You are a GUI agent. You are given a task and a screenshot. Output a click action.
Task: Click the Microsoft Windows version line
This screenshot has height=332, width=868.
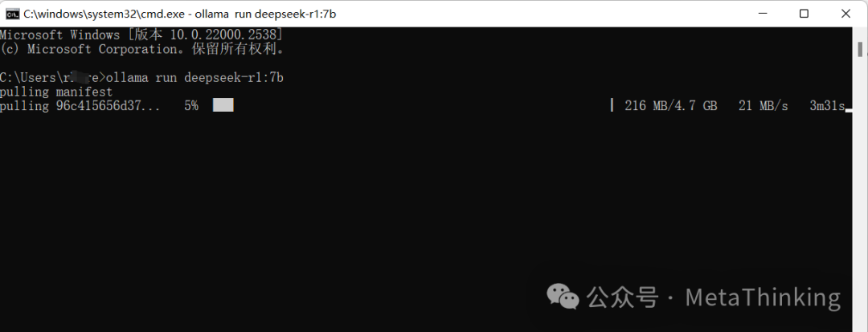(x=142, y=35)
